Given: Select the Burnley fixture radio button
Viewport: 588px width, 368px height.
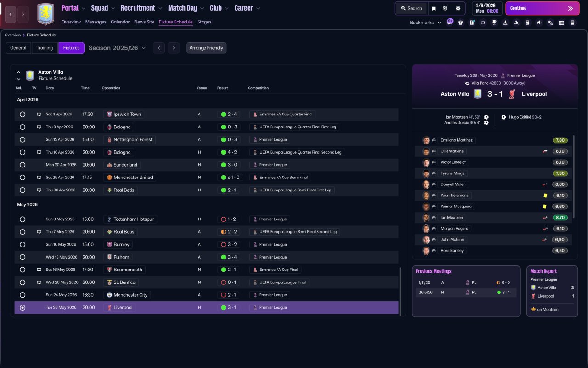Looking at the screenshot, I should coord(23,245).
